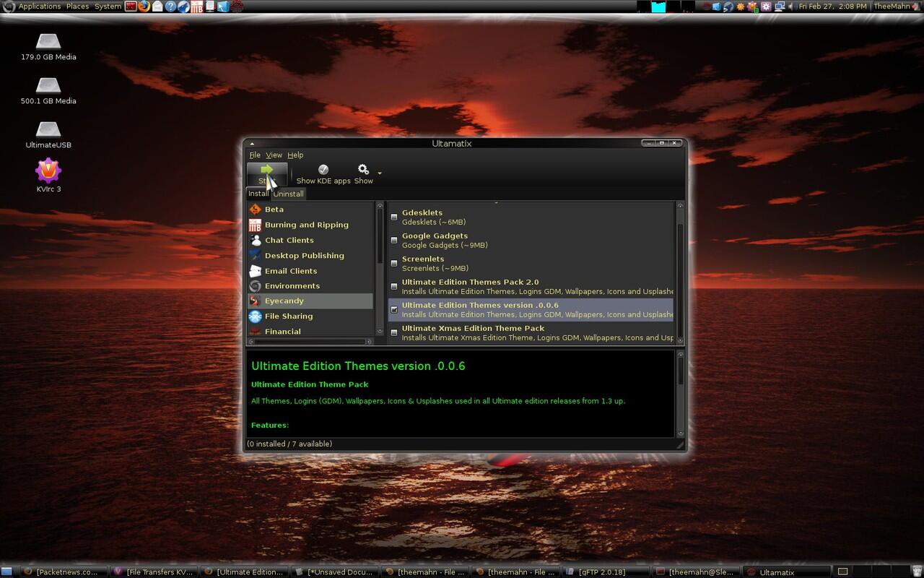Click the Email Clients envelope icon
The height and width of the screenshot is (578, 924).
[255, 270]
